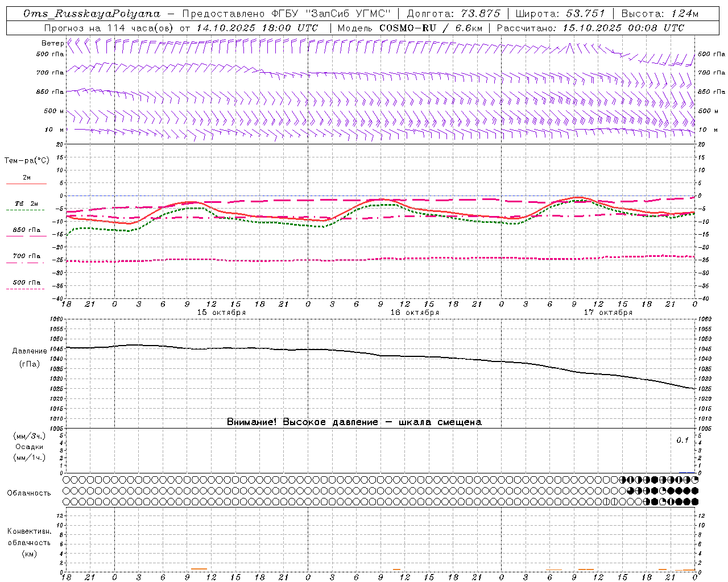Click the Td 2м legend entry
Image resolution: width=728 pixels, height=582 pixels.
point(26,203)
